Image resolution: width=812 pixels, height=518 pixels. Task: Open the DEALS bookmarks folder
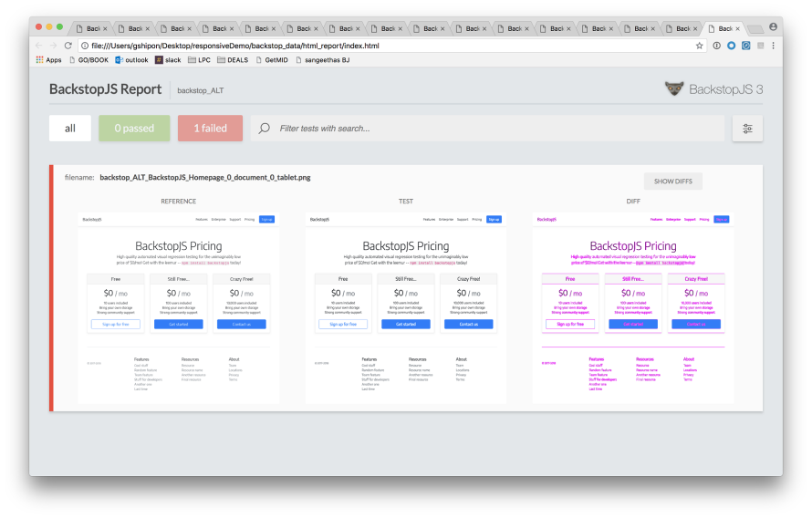click(233, 60)
